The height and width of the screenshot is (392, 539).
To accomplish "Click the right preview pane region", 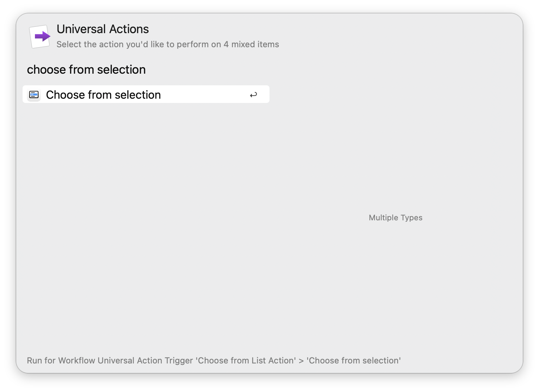I will click(x=395, y=176).
